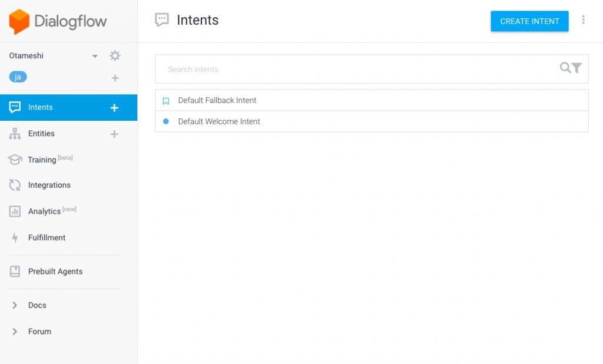Click the Dialogflow logo
The width and height of the screenshot is (603, 364).
point(58,22)
